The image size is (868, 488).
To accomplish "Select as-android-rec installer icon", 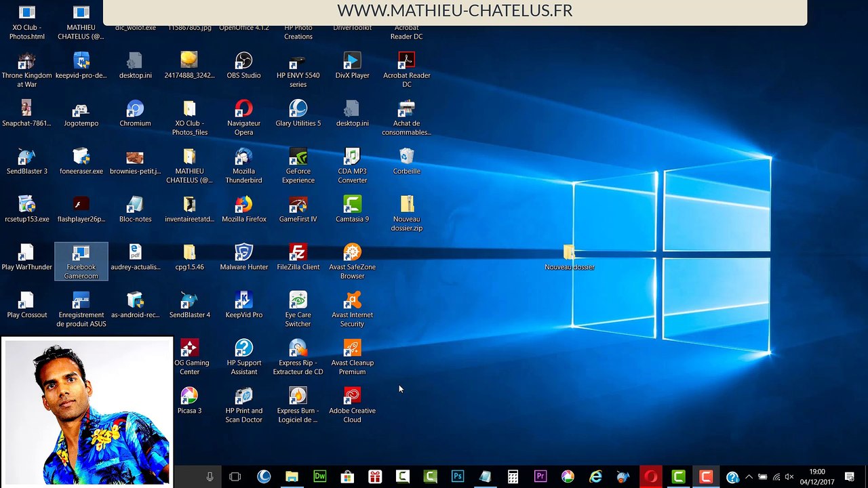I will [135, 306].
